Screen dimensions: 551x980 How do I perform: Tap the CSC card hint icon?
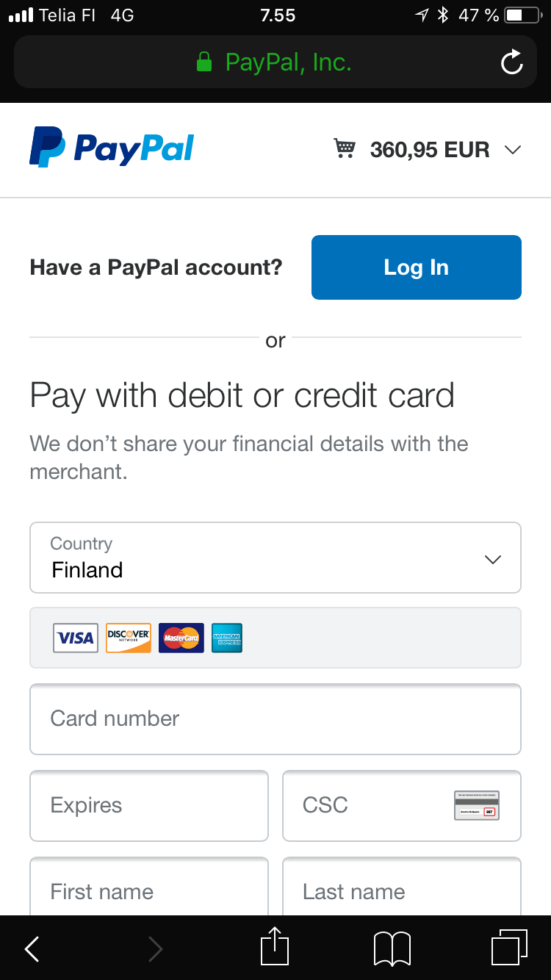[x=477, y=806]
